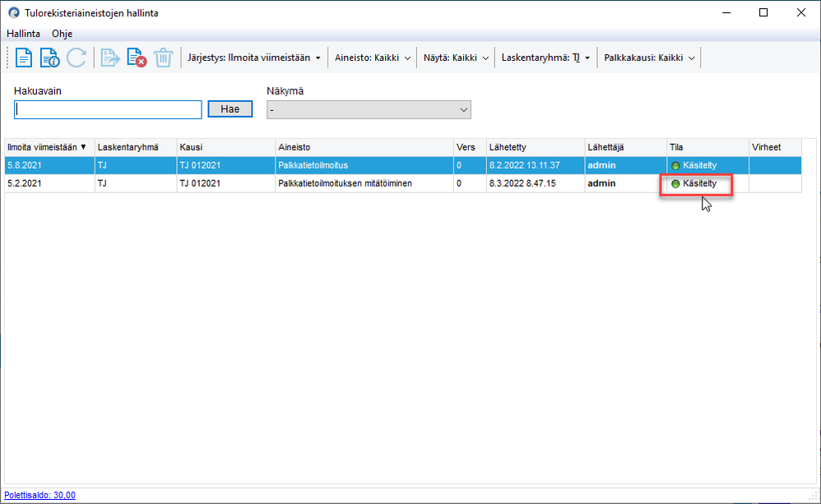Viewport: 821px width, 504px height.
Task: Open the Laskentaryhmä: TJ dropdown
Action: [x=545, y=58]
